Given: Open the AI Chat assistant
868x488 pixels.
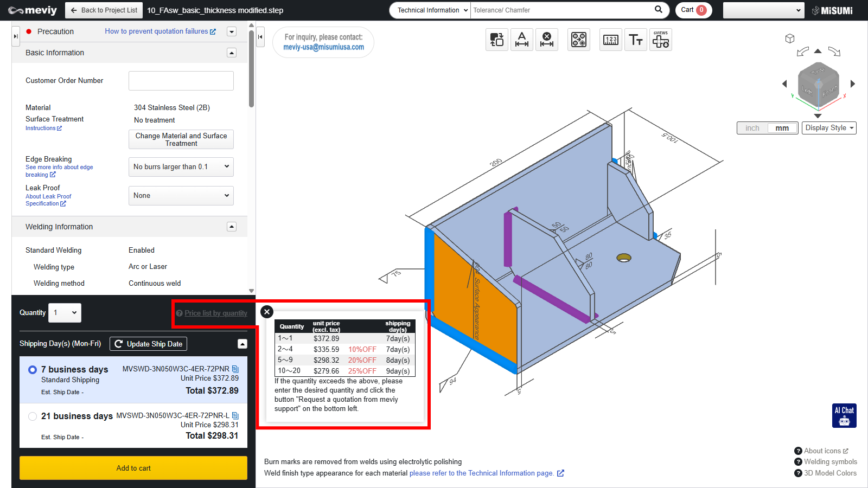Looking at the screenshot, I should [844, 416].
